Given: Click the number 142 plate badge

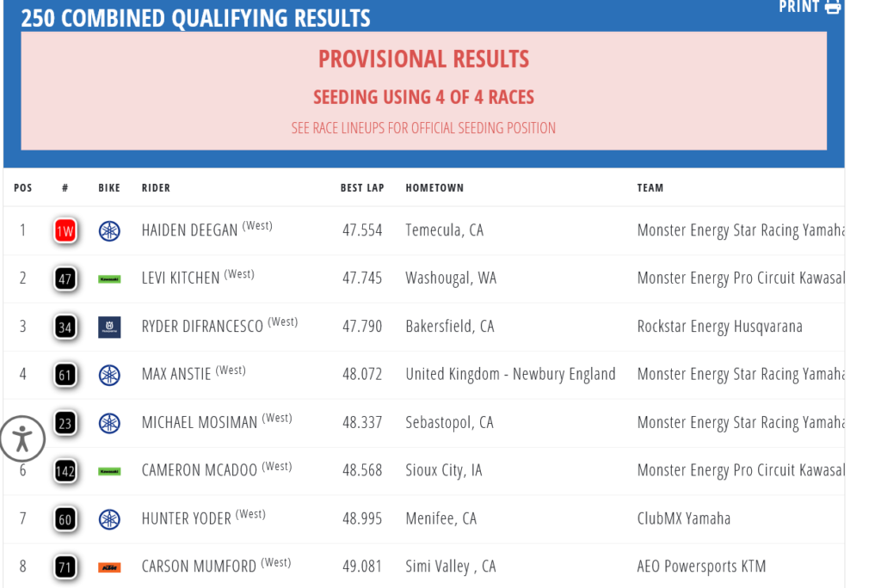Looking at the screenshot, I should (x=65, y=471).
